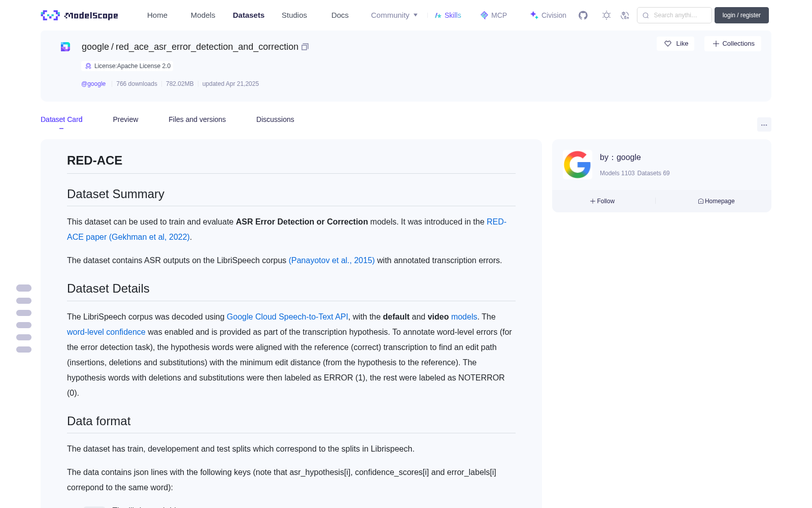Click the 'updated Apr 21,2025' text
The image size is (812, 508).
point(230,84)
